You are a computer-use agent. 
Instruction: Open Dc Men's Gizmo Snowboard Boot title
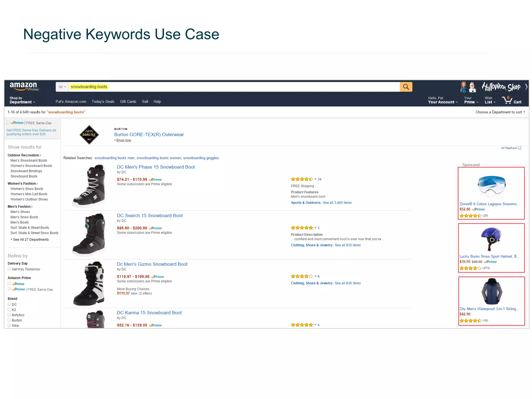152,264
